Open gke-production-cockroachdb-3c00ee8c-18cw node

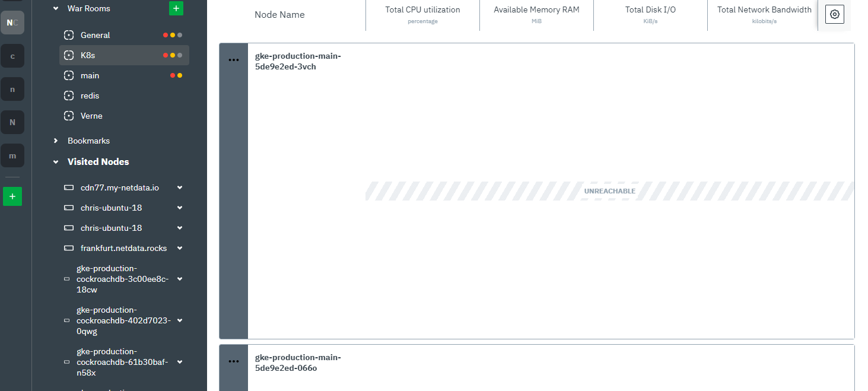point(123,279)
